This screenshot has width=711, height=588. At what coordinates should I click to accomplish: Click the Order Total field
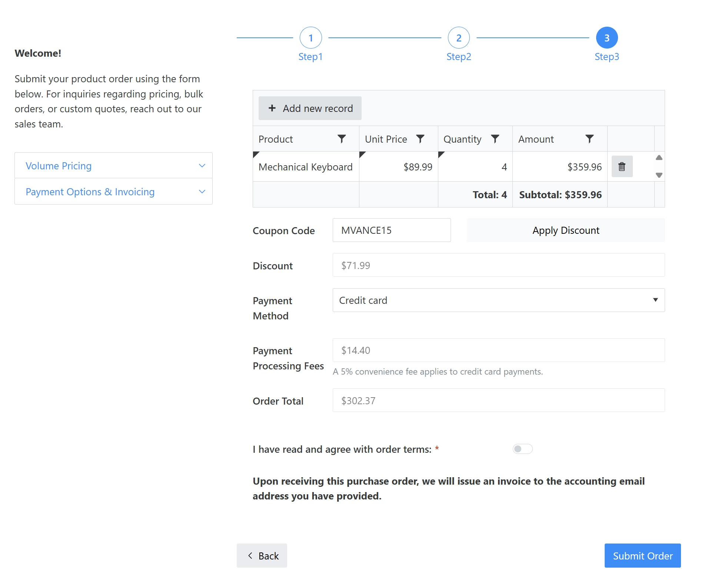pyautogui.click(x=498, y=400)
